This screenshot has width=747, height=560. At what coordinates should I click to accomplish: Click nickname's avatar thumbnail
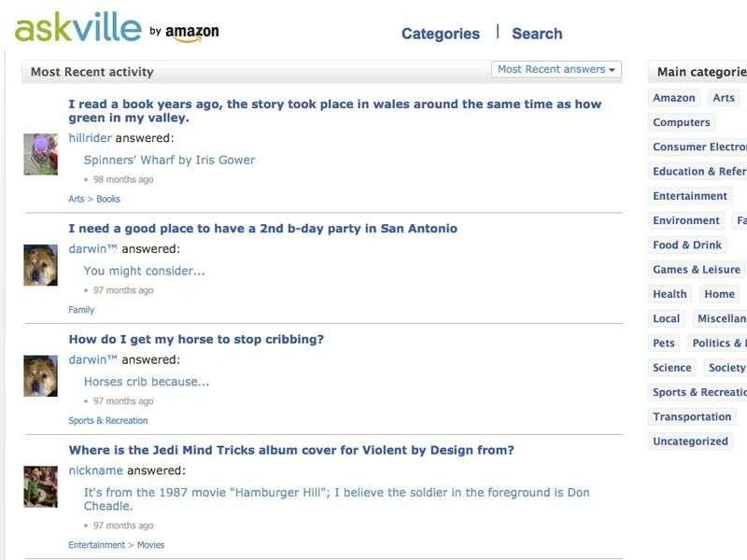point(40,486)
